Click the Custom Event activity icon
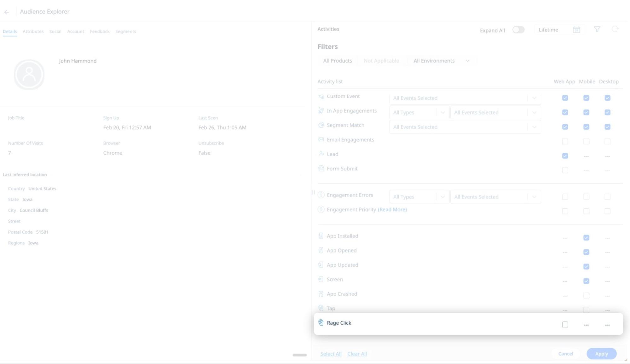 coord(321,97)
